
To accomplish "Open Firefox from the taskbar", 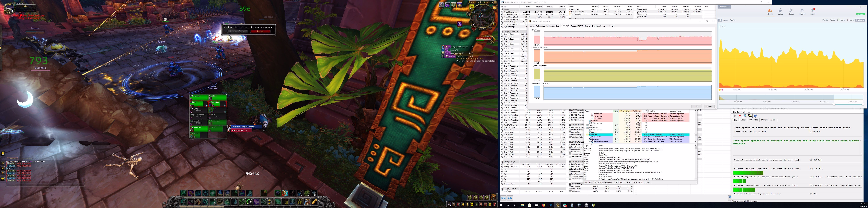I will coord(544,205).
